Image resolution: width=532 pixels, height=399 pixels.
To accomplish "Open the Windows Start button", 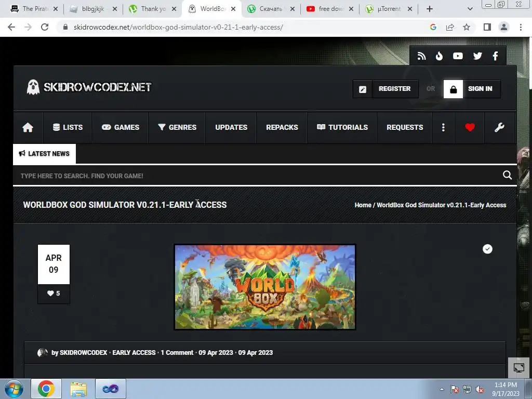I will pyautogui.click(x=14, y=389).
